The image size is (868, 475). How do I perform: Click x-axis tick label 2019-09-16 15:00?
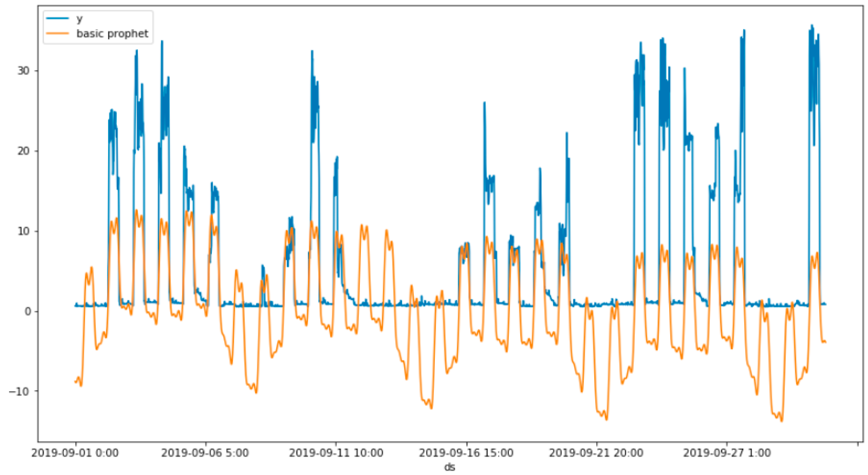466,453
